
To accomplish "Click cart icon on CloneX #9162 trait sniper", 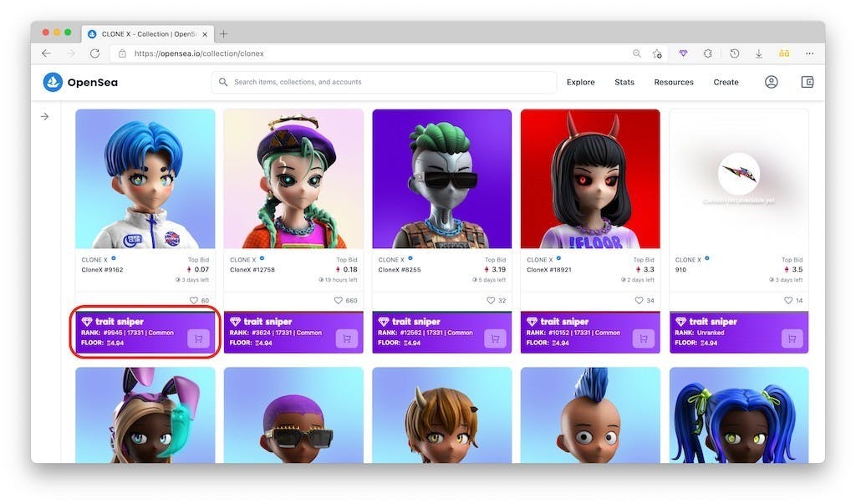I will [x=197, y=339].
